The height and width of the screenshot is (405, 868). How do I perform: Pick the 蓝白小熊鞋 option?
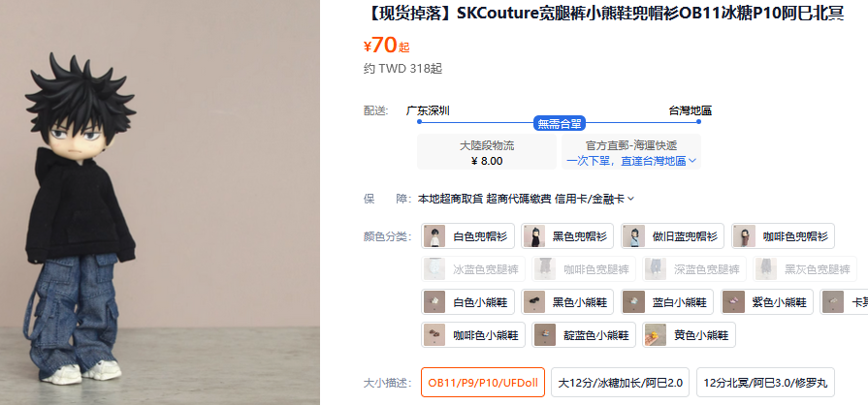[x=667, y=302]
